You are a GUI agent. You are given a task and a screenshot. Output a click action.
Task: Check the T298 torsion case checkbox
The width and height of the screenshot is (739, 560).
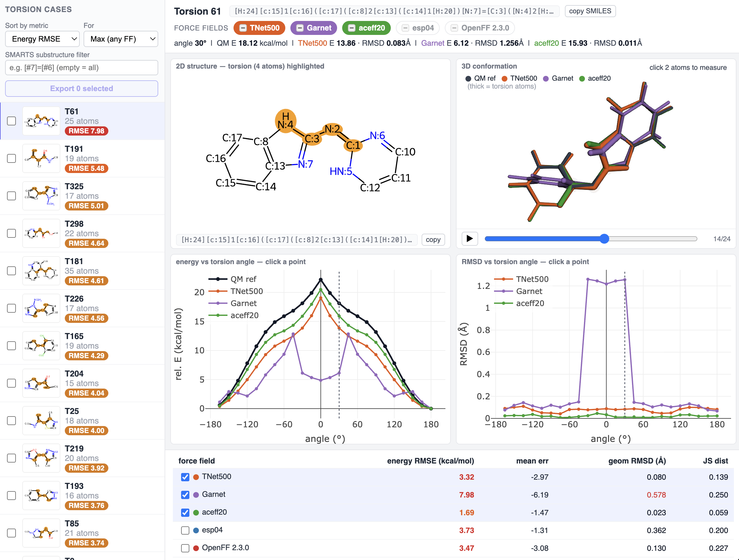pos(11,233)
